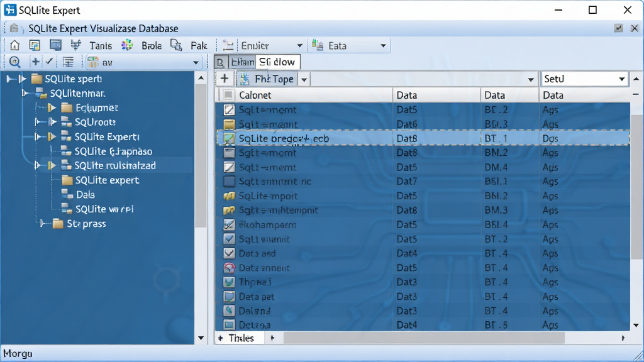Image resolution: width=644 pixels, height=362 pixels.
Task: Open the Thiles tab at bottom
Action: [241, 338]
